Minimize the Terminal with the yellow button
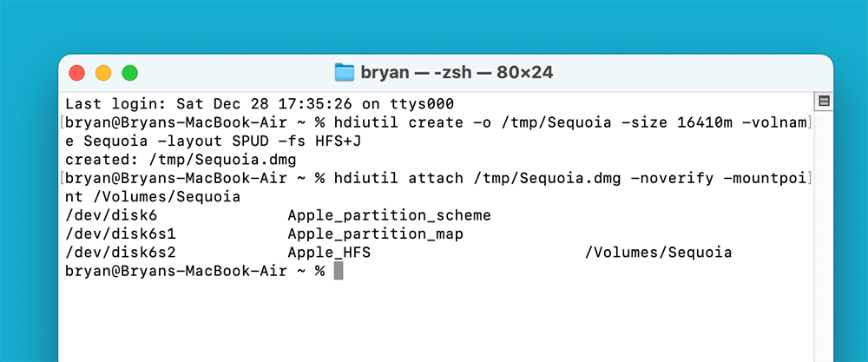 click(x=103, y=73)
